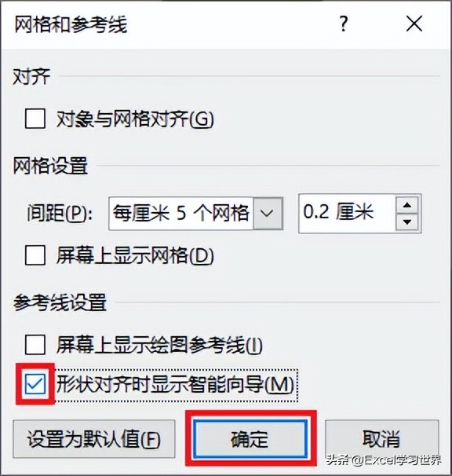Click the 网格和参考线 title bar text

point(71,24)
